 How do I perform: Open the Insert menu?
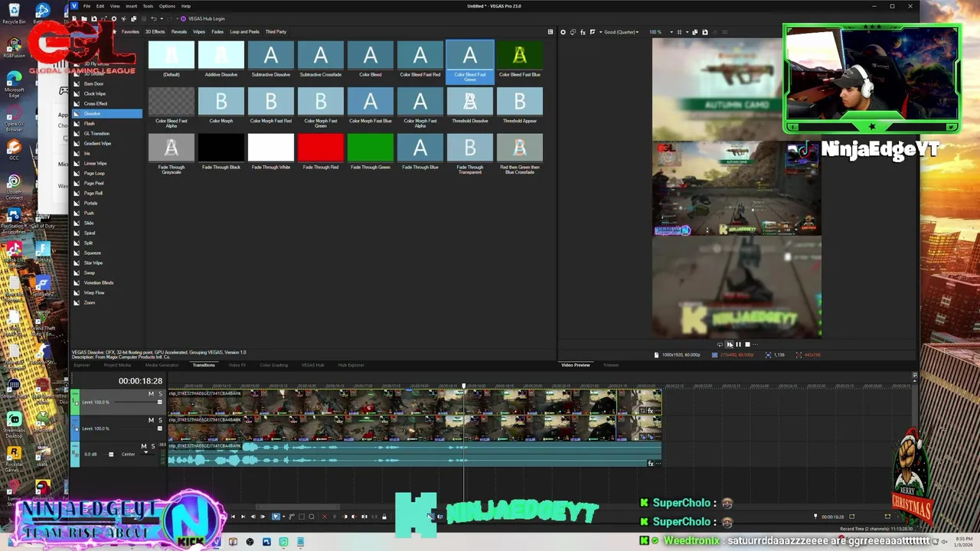[x=131, y=6]
